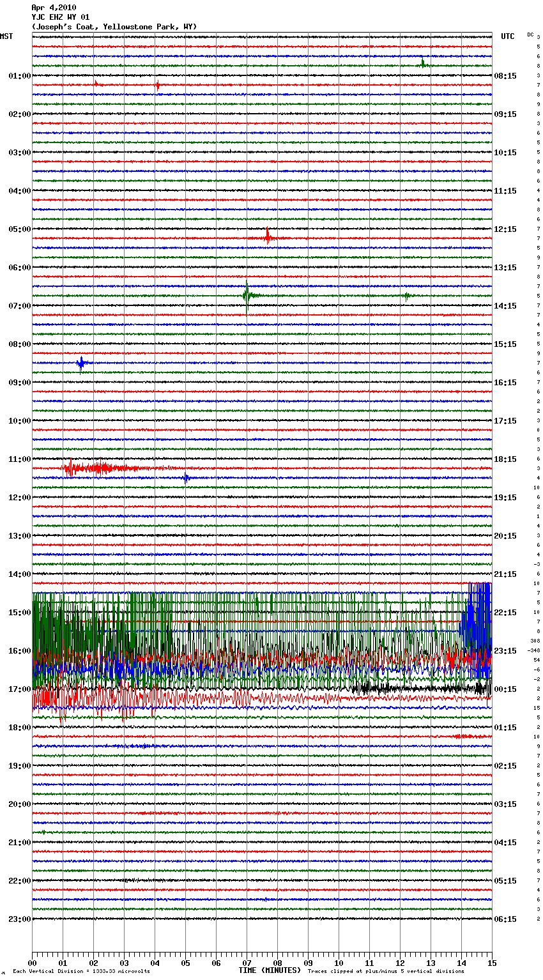Click the '08:00' MST time label
This screenshot has width=543, height=980.
click(x=20, y=344)
